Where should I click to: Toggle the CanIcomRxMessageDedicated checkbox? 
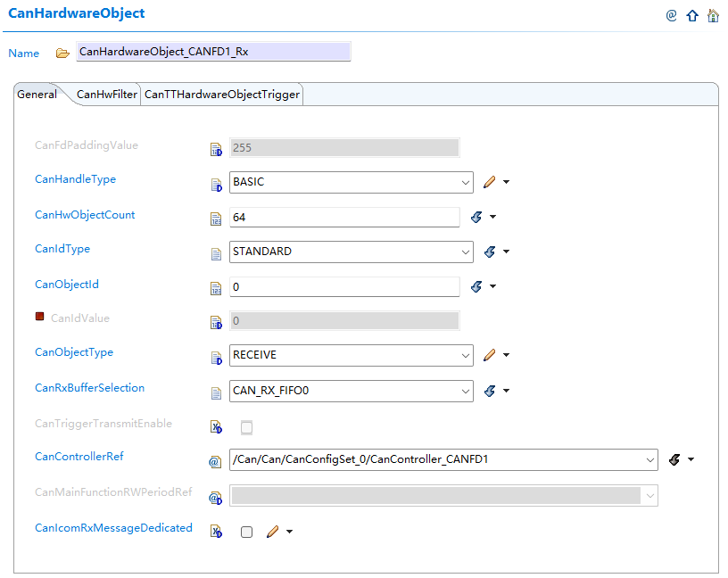(x=246, y=532)
